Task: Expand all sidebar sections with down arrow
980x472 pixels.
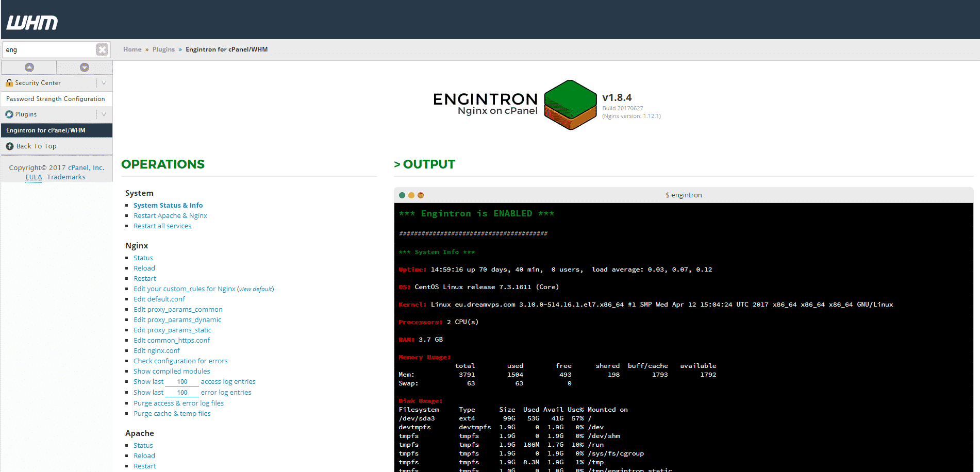Action: pyautogui.click(x=85, y=68)
